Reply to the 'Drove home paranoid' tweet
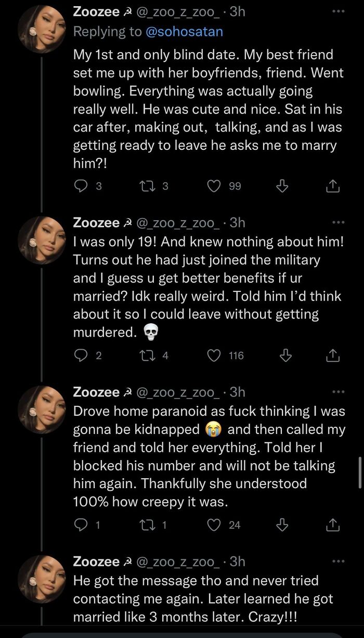This screenshot has height=638, width=364. (81, 525)
